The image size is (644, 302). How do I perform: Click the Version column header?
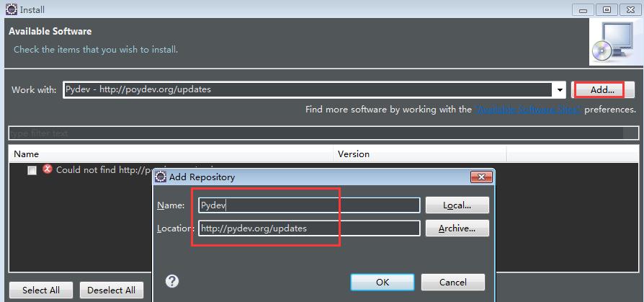pos(419,154)
